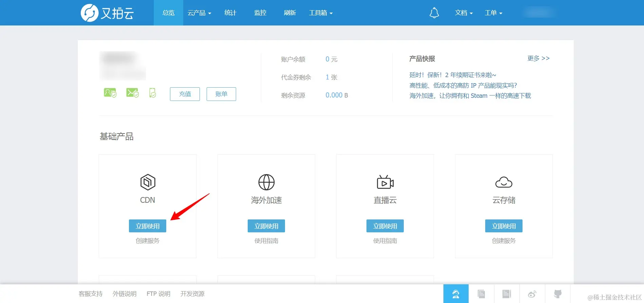
Task: Click the 云存储 product name text
Action: pyautogui.click(x=504, y=200)
